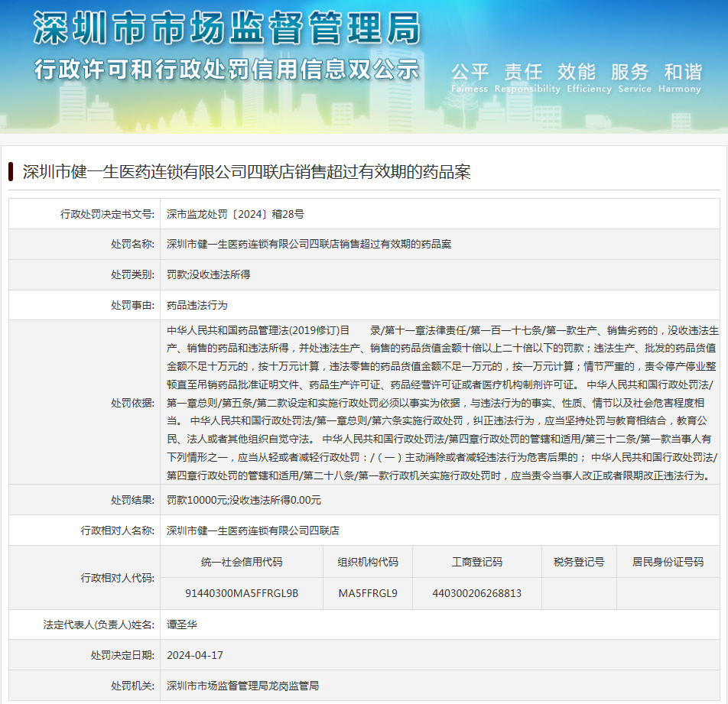Click the decision date 2024-04-17

(195, 655)
